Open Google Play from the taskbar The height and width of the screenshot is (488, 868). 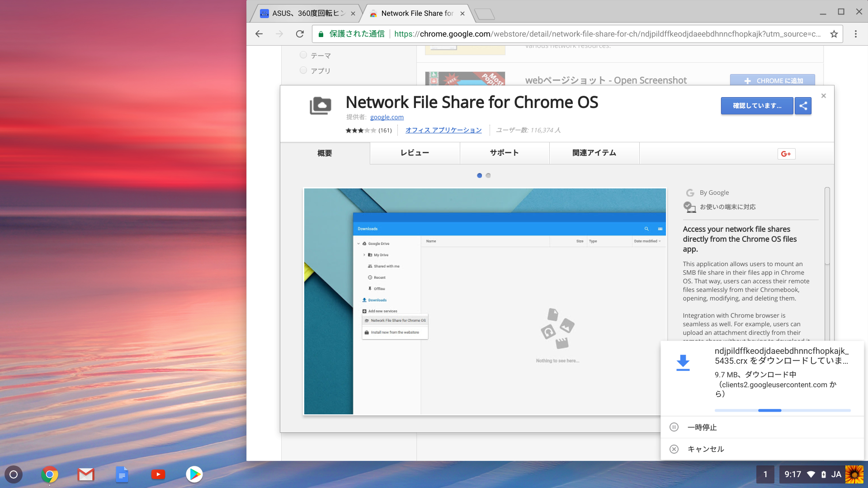point(194,474)
